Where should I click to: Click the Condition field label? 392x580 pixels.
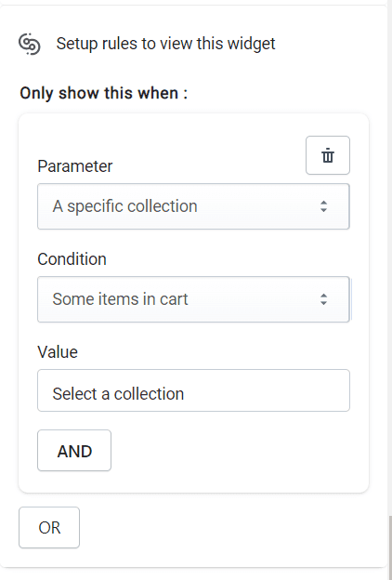tap(72, 259)
